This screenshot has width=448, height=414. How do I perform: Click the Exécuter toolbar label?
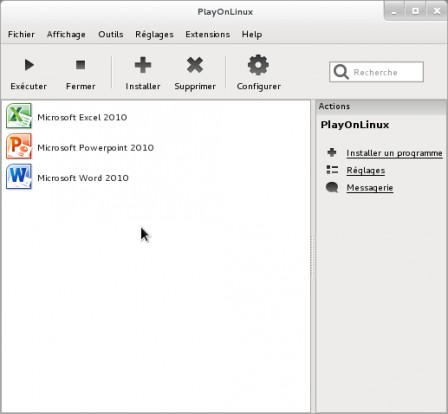(x=29, y=86)
